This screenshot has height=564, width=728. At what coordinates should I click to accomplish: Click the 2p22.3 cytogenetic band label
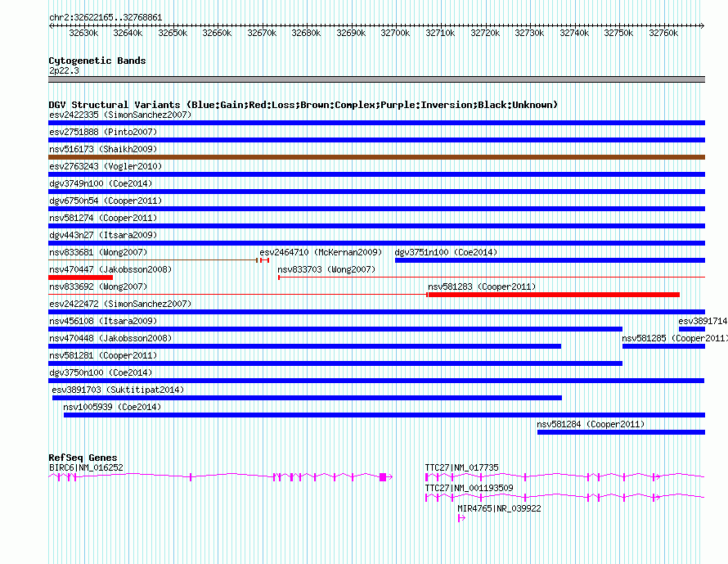[x=64, y=70]
